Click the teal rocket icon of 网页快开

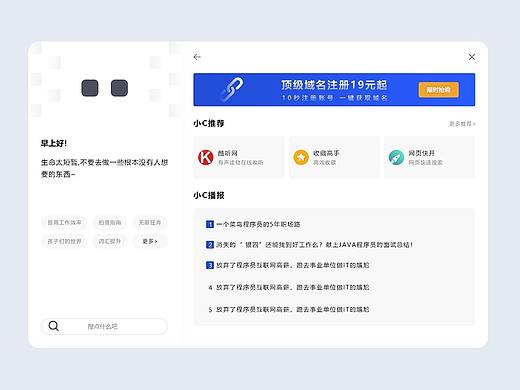pyautogui.click(x=396, y=157)
